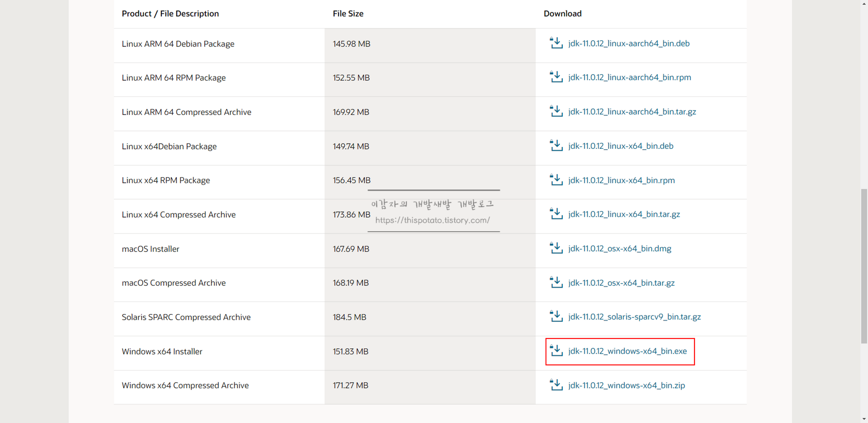This screenshot has width=868, height=423.
Task: Select 'macOS Installer' description text
Action: (151, 249)
